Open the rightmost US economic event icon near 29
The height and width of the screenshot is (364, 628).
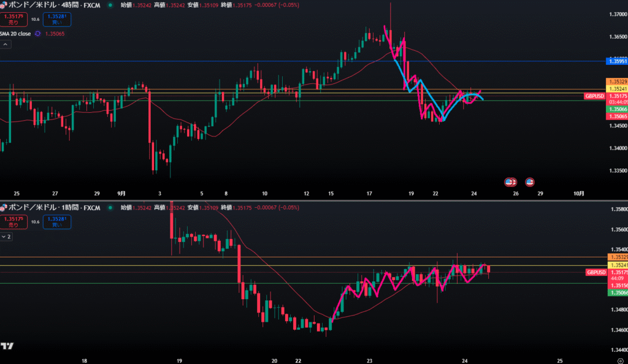pyautogui.click(x=530, y=182)
